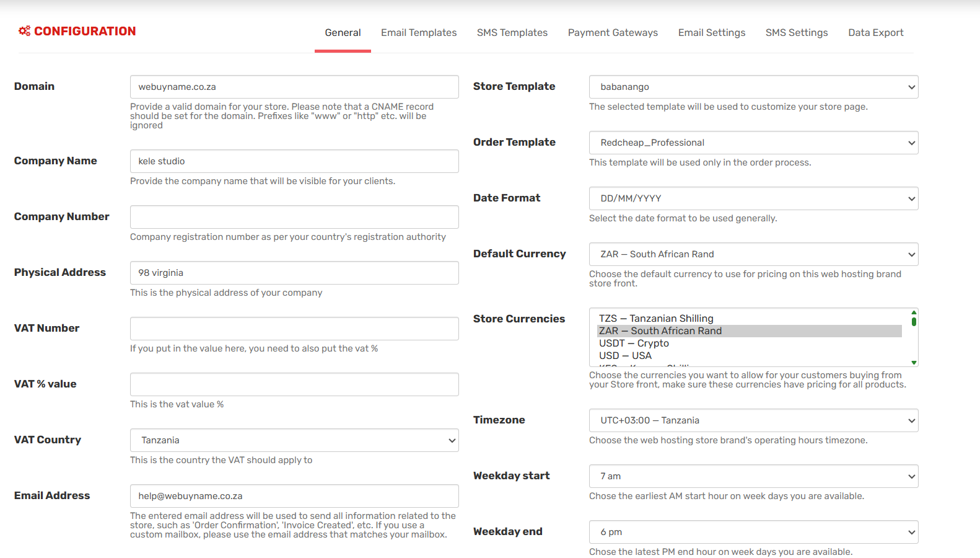Click the Store Currencies scrollbar thumb
980x558 pixels.
pyautogui.click(x=914, y=321)
